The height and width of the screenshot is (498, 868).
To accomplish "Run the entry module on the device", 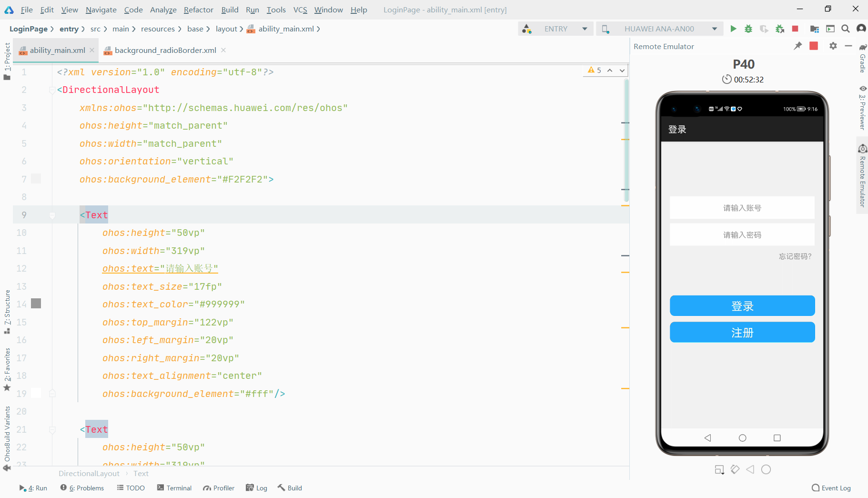I will [733, 29].
